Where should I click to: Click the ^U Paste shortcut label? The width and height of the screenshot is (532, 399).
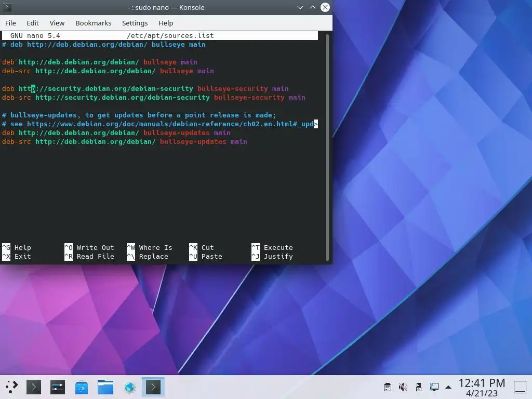click(x=206, y=256)
